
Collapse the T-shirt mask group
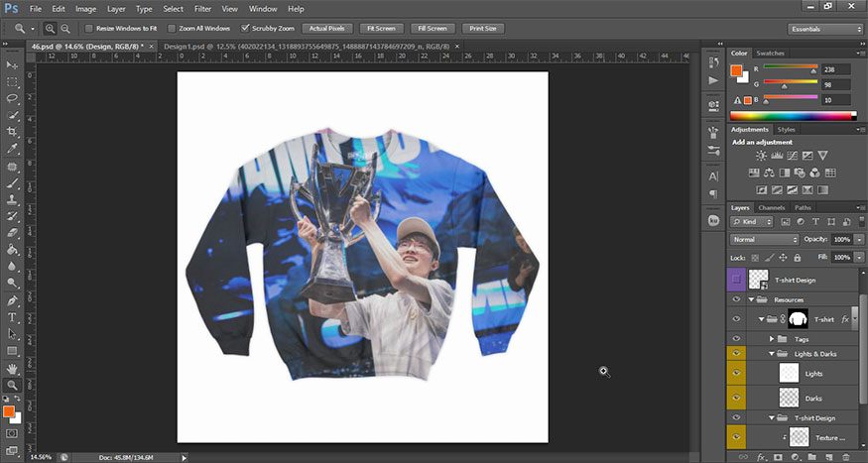point(761,319)
